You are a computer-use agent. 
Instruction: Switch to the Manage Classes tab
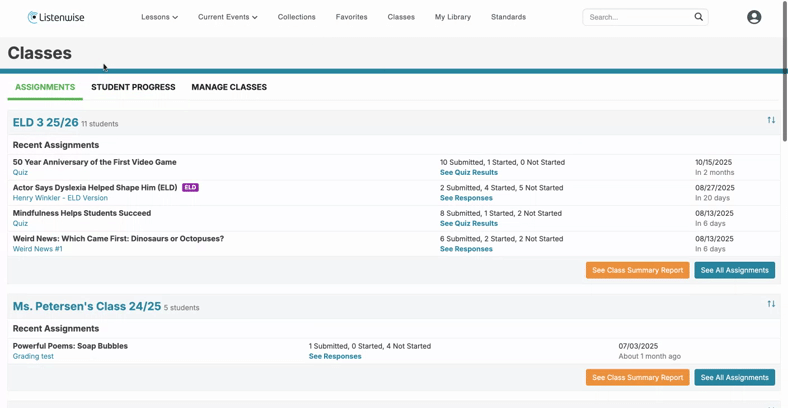pyautogui.click(x=229, y=87)
